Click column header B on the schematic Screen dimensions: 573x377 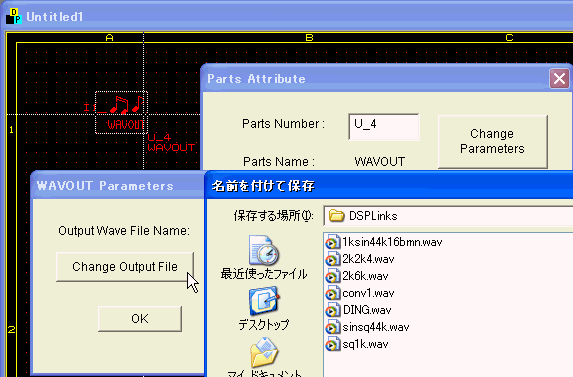click(309, 37)
